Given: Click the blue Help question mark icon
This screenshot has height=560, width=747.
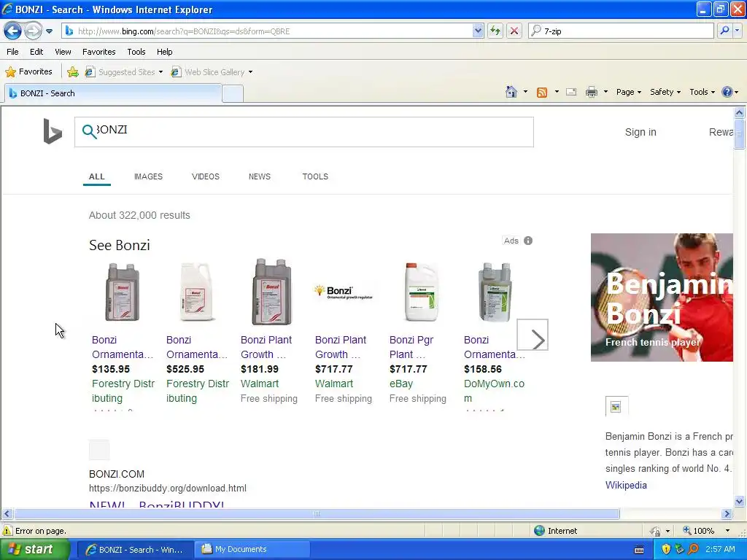Looking at the screenshot, I should tap(727, 92).
